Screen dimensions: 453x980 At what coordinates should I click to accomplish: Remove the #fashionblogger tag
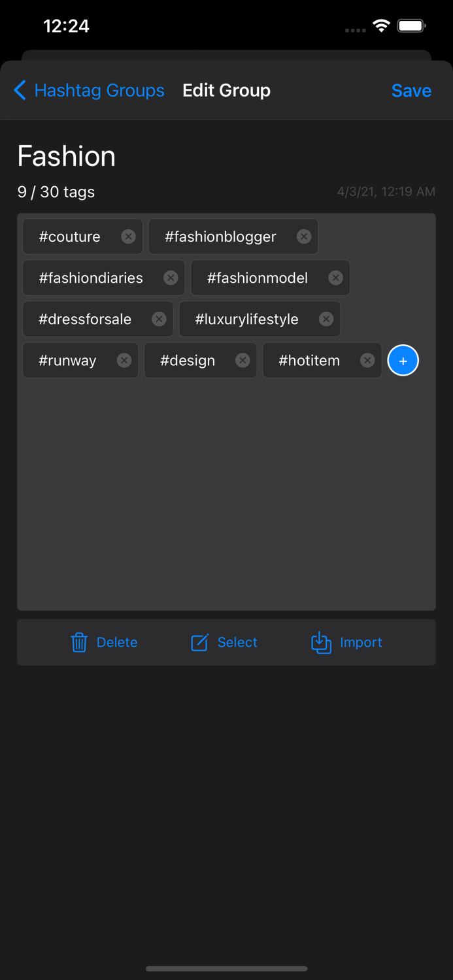(303, 237)
